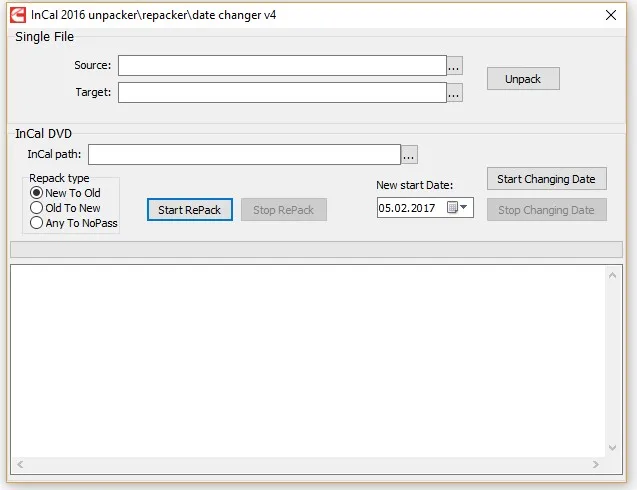
Task: Browse for InCal path with ellipsis button
Action: (409, 155)
